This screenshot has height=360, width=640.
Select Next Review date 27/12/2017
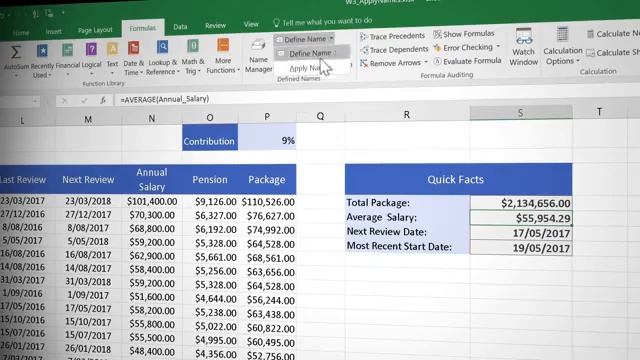88,214
